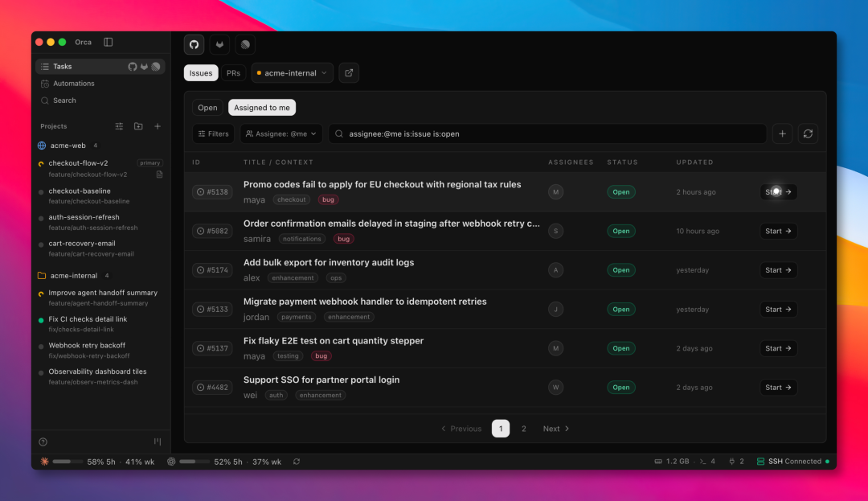Add a new project with plus icon
The height and width of the screenshot is (501, 868).
click(x=158, y=126)
